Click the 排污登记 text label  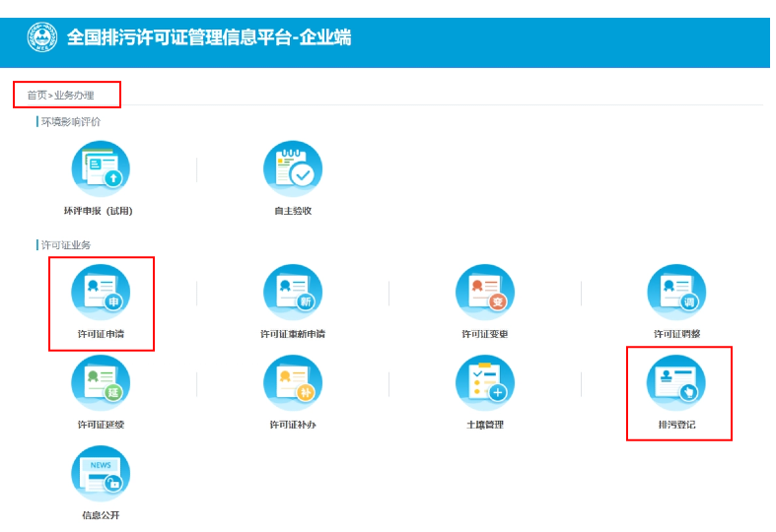point(677,425)
